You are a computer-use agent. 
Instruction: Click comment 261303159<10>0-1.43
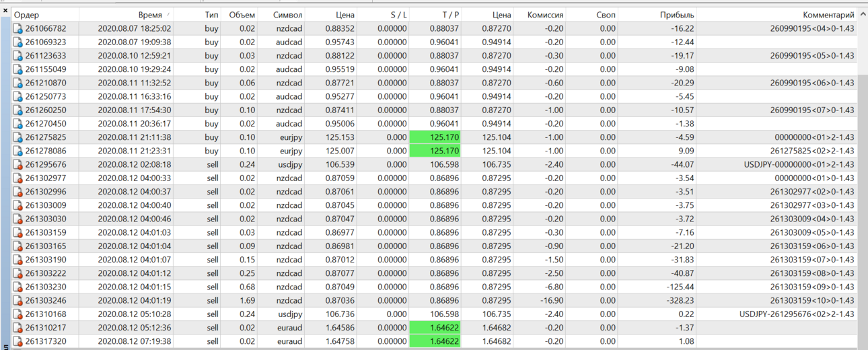(812, 300)
